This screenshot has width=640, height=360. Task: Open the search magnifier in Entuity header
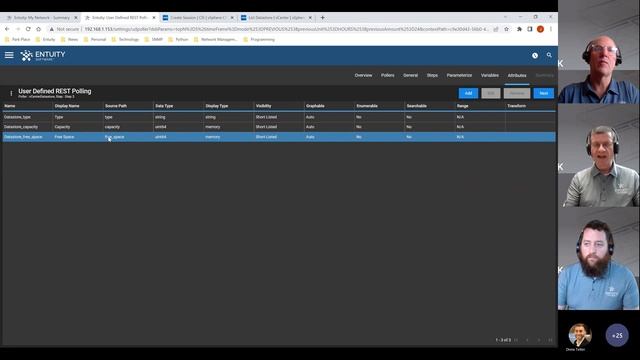tap(549, 55)
